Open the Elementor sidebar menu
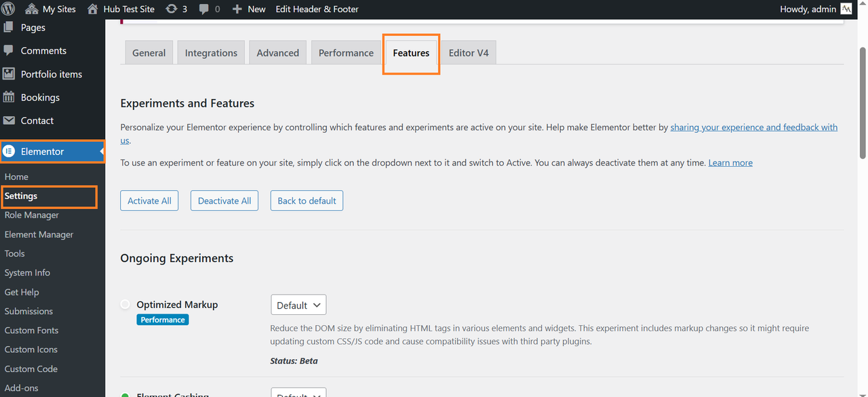 click(52, 151)
